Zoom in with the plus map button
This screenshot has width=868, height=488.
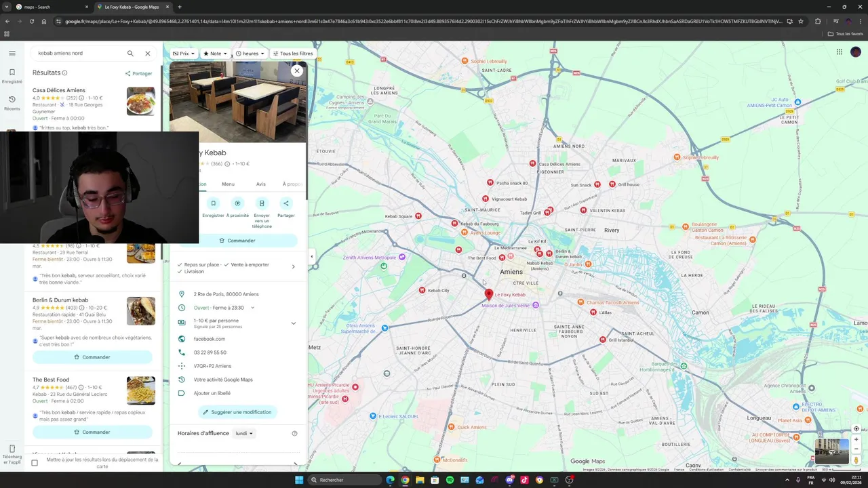point(856,439)
